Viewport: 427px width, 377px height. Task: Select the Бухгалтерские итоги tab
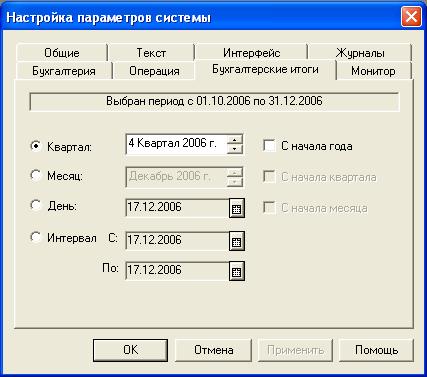(265, 69)
